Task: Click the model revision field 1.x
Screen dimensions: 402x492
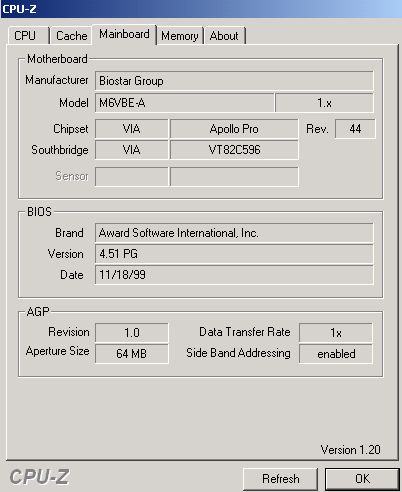Action: [x=324, y=103]
